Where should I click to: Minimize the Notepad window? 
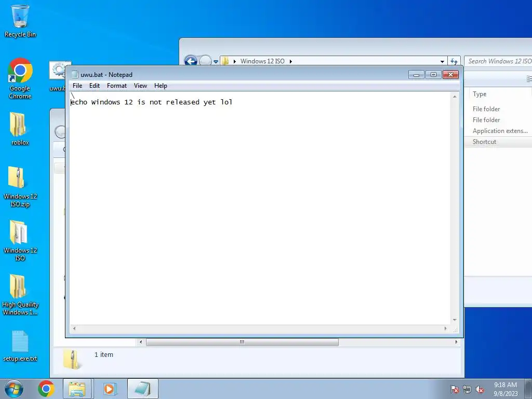click(x=416, y=75)
